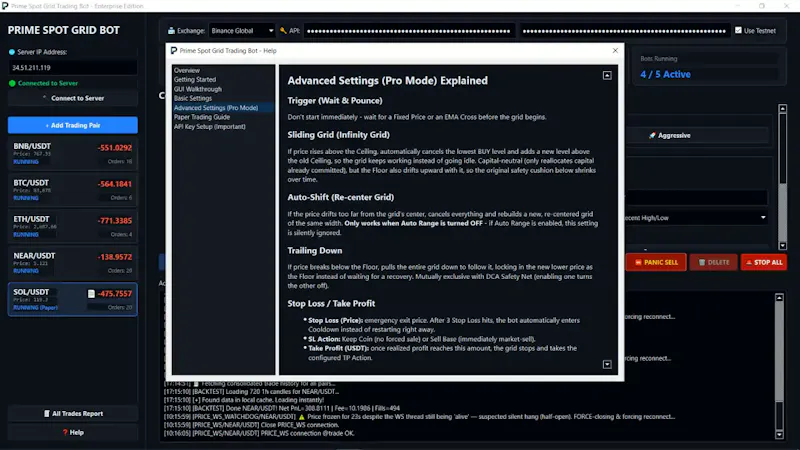800x450 pixels.
Task: Select the ETH/USDT trading pair
Action: pyautogui.click(x=72, y=226)
